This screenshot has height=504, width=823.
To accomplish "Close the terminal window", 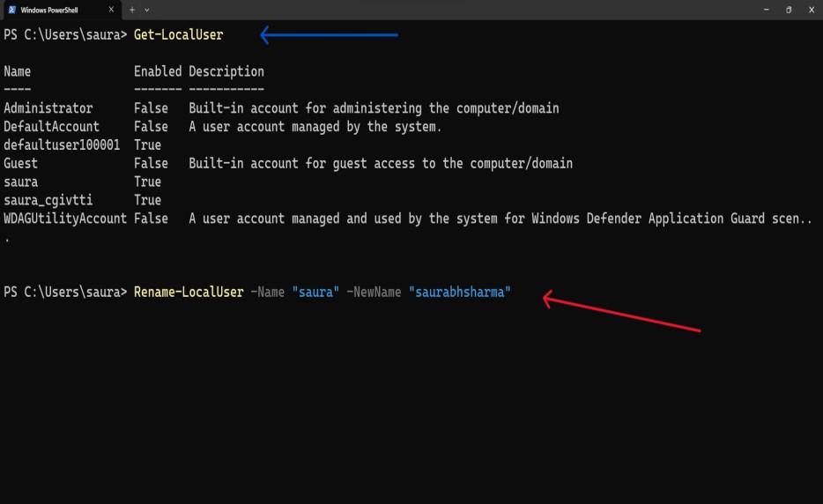I will [812, 10].
